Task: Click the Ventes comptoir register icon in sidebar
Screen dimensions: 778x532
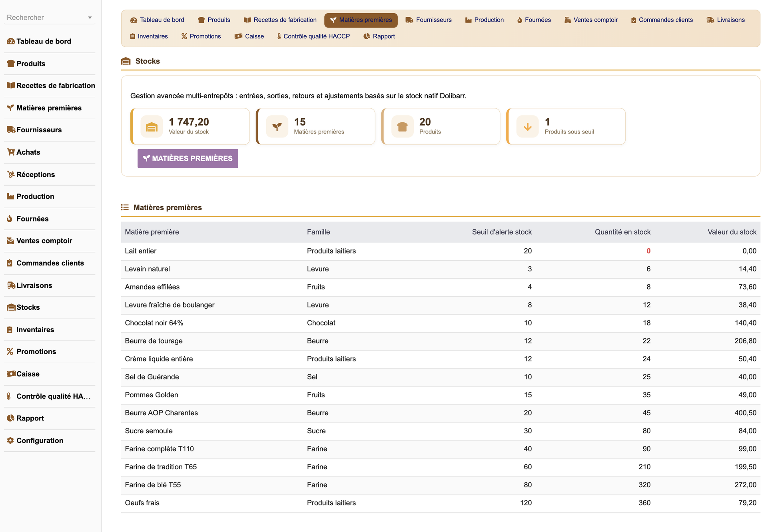Action: coord(10,241)
